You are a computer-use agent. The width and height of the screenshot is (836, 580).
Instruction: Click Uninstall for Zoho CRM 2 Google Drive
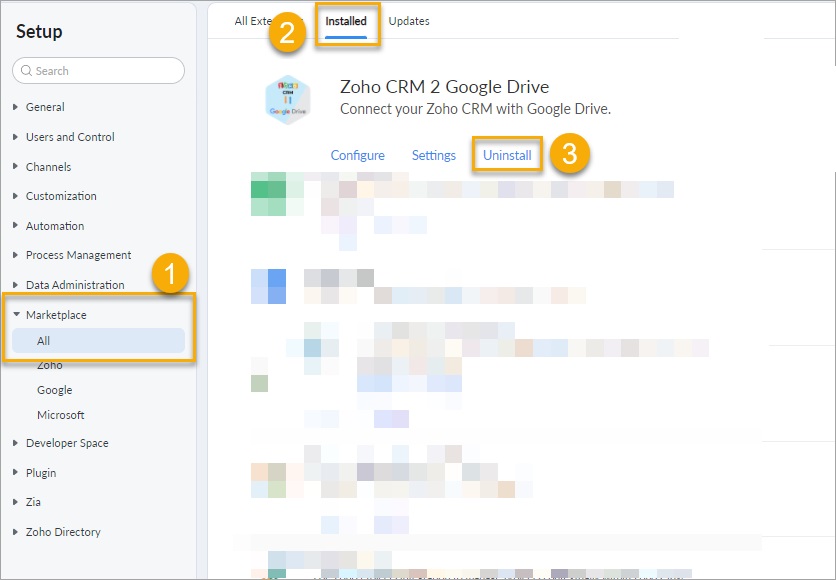pyautogui.click(x=507, y=155)
